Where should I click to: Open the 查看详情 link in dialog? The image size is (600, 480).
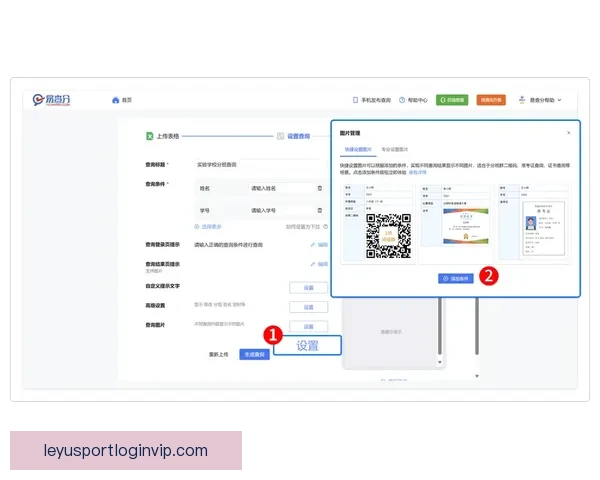tap(417, 173)
